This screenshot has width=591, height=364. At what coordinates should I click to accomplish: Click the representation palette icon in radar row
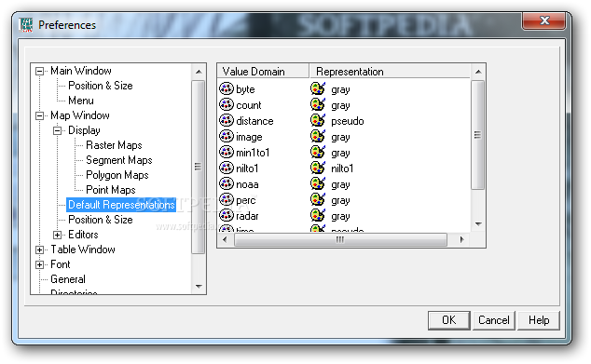tap(318, 215)
